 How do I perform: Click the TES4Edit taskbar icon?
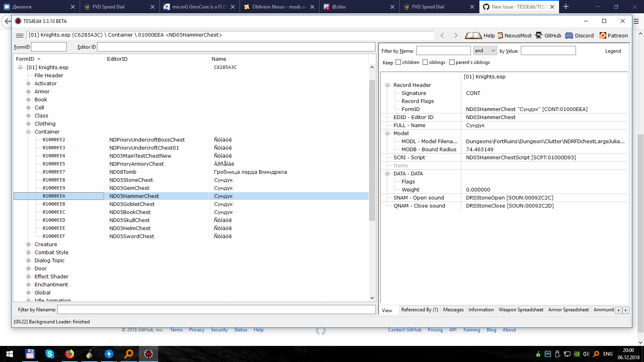tap(149, 354)
